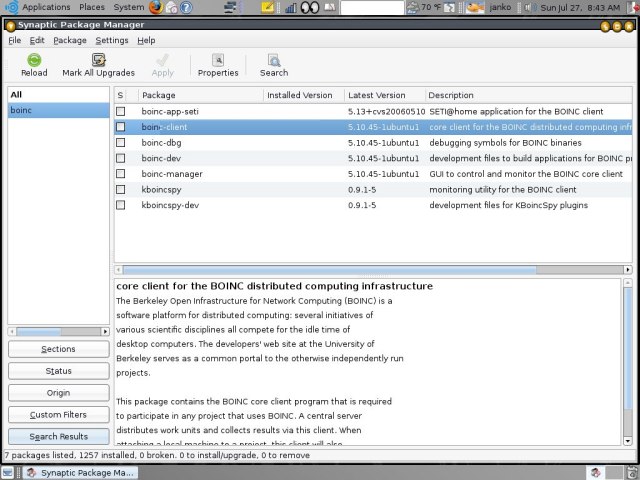The height and width of the screenshot is (480, 640).
Task: Click the eyes applet in the panel
Action: click(x=310, y=7)
